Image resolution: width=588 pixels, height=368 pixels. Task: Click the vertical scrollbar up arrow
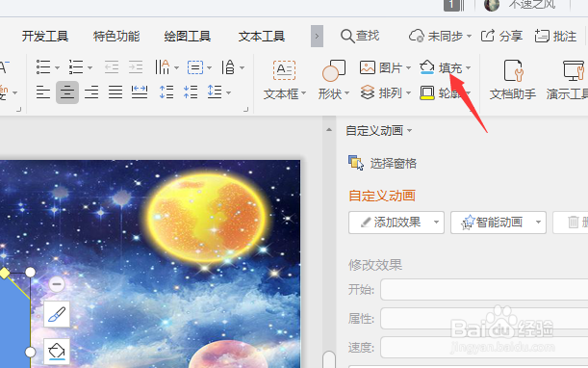point(329,130)
